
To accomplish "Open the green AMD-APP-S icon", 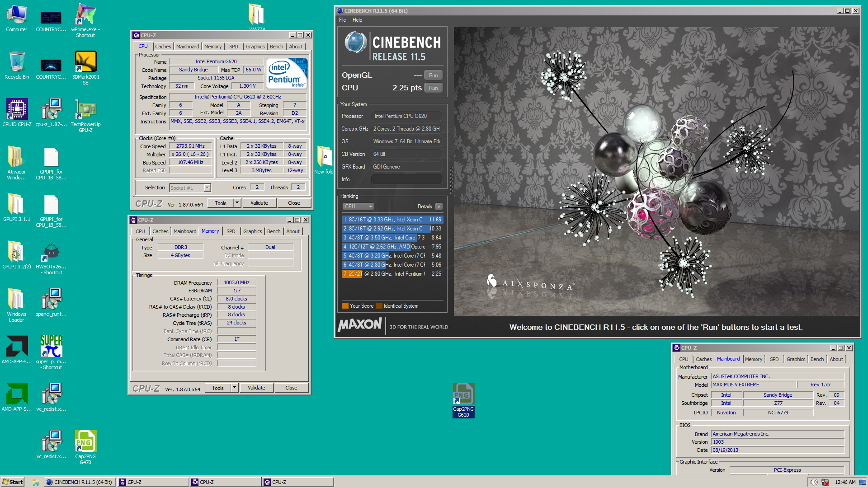I will point(17,398).
